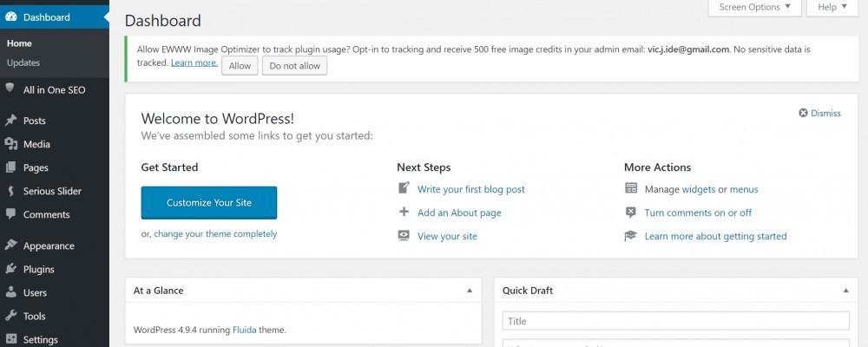The width and height of the screenshot is (868, 347).
Task: Open Posts menu item
Action: [54, 121]
